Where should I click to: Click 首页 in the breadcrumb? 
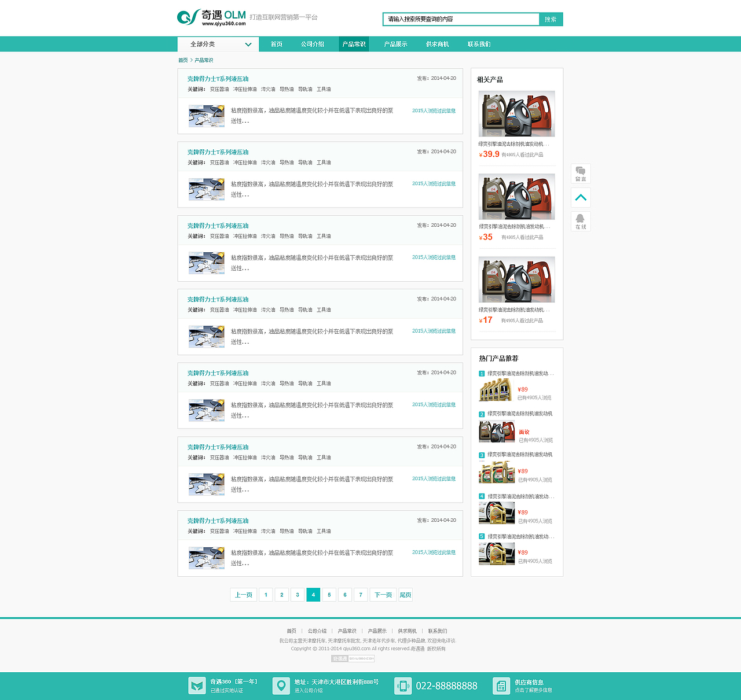pos(183,60)
